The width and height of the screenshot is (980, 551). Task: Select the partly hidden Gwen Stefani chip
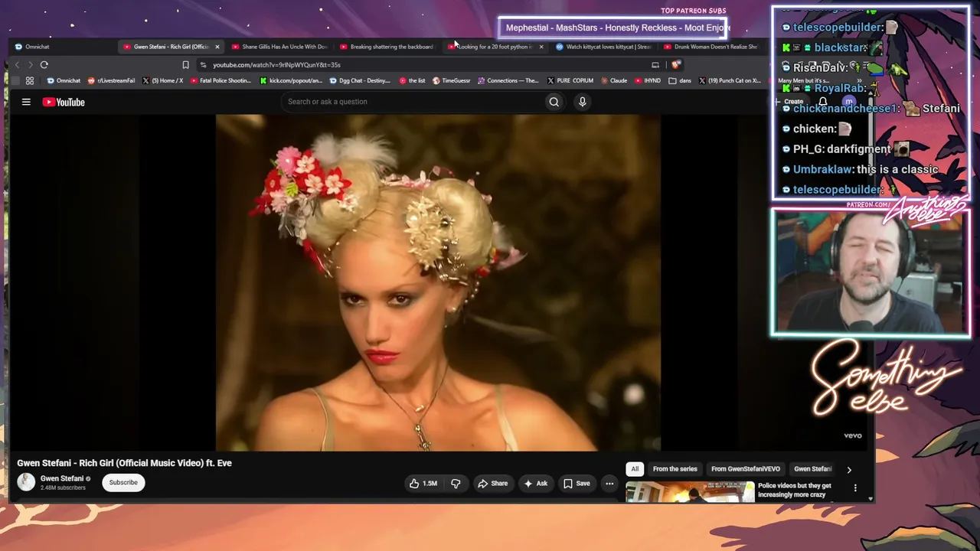coord(813,469)
